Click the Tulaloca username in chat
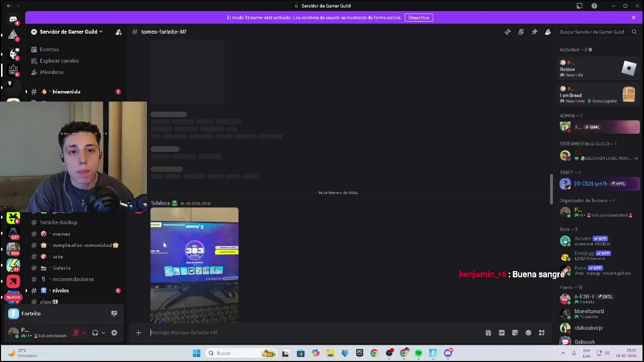This screenshot has height=362, width=644. tap(160, 203)
